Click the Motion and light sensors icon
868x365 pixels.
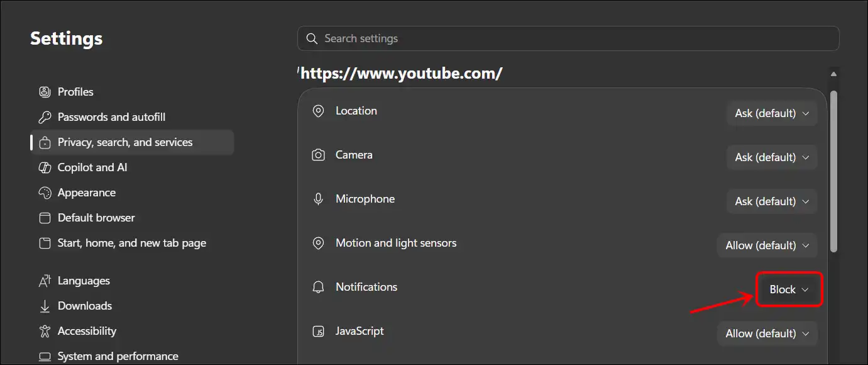pyautogui.click(x=319, y=243)
